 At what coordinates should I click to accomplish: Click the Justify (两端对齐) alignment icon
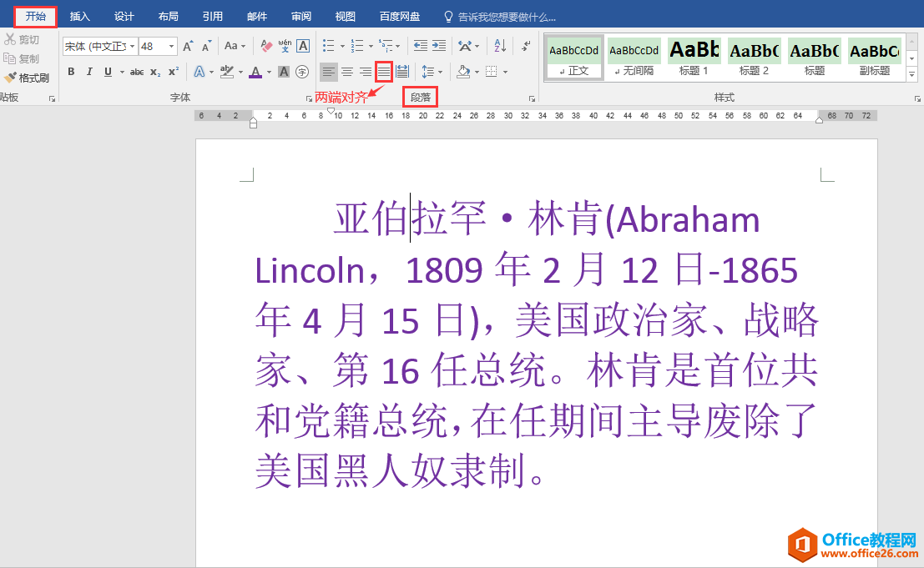click(384, 72)
